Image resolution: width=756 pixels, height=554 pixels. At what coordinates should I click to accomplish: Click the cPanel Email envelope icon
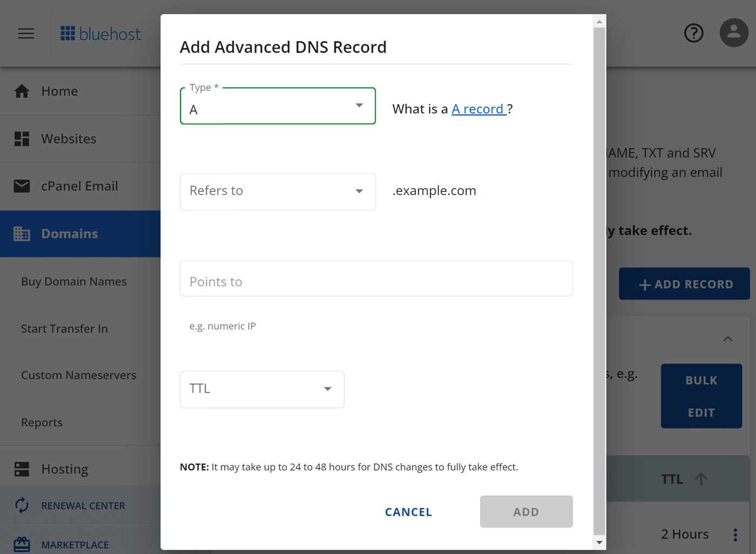click(x=22, y=186)
